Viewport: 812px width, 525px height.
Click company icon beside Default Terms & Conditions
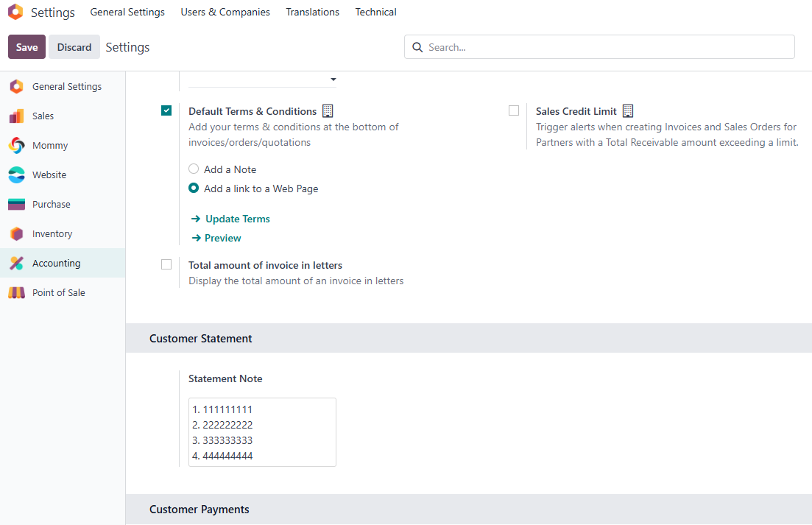328,110
